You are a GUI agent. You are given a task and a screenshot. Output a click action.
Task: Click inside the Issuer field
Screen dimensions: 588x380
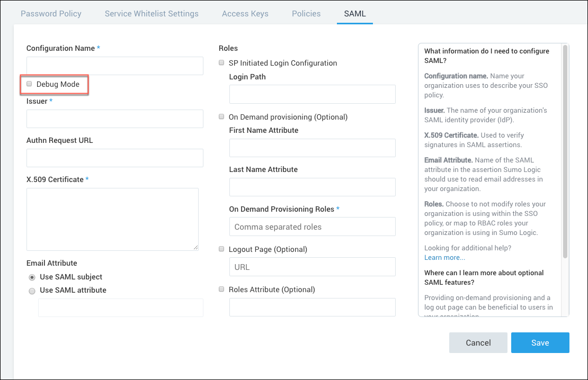click(x=114, y=119)
